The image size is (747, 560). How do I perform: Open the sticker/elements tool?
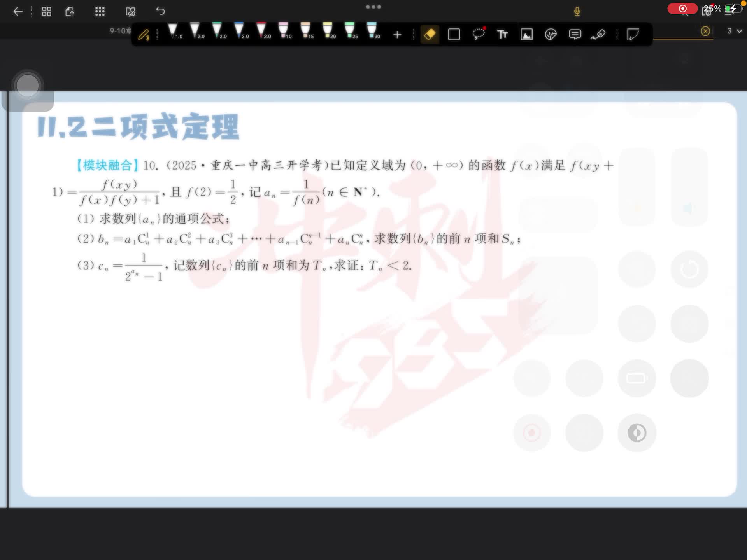(x=551, y=35)
